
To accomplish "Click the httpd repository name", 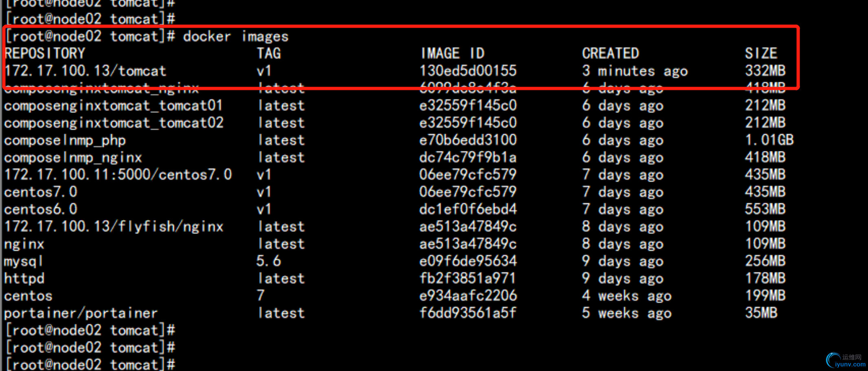I will [24, 279].
